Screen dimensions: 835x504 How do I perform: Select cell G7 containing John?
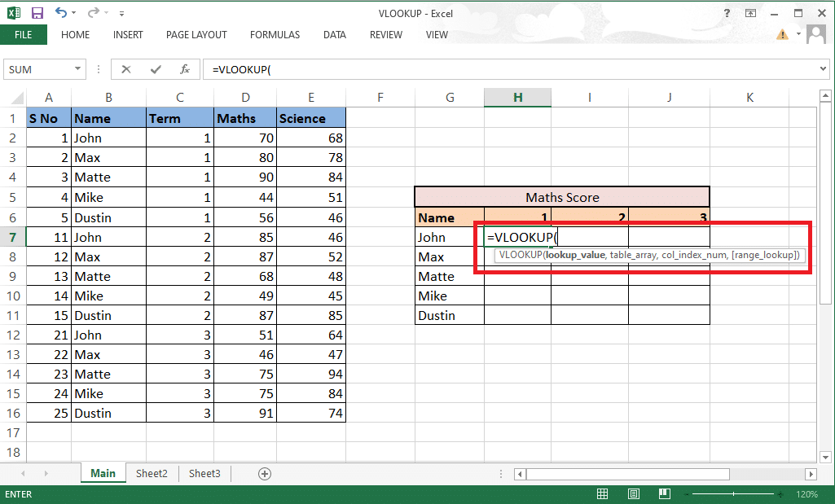click(450, 238)
